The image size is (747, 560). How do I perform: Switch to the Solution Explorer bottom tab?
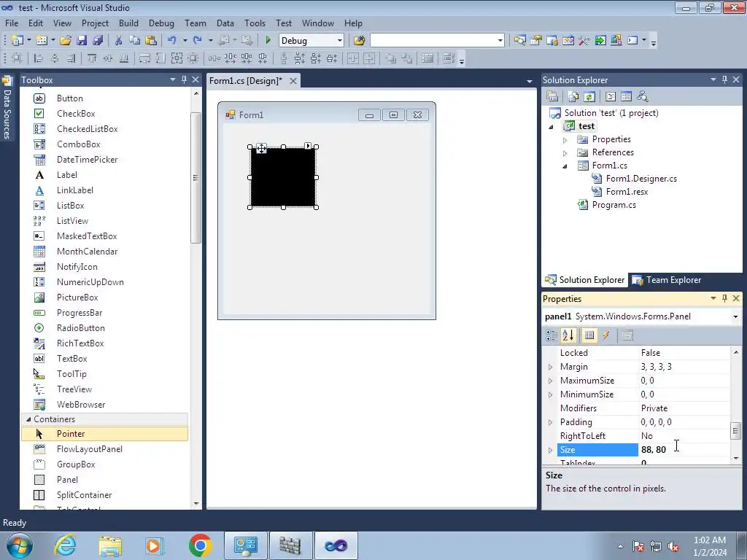(x=584, y=280)
